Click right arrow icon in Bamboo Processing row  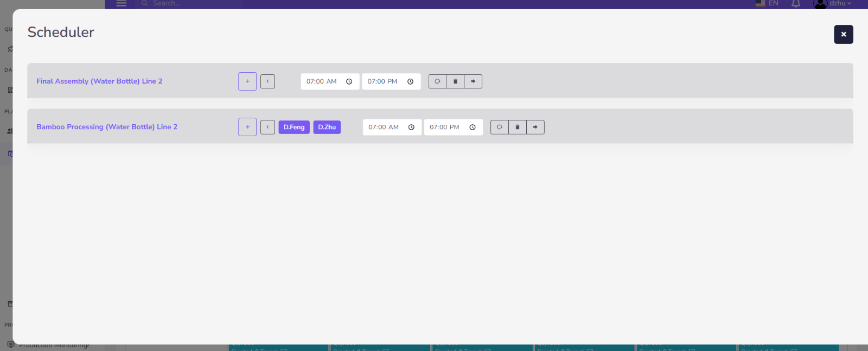535,127
